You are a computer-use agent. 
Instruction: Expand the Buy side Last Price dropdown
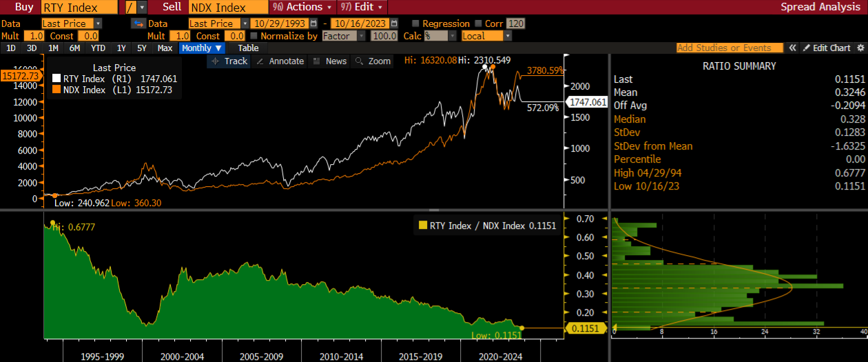pos(97,23)
